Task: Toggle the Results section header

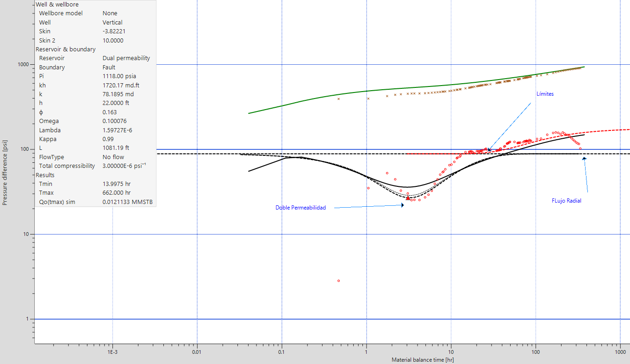Action: pyautogui.click(x=45, y=175)
